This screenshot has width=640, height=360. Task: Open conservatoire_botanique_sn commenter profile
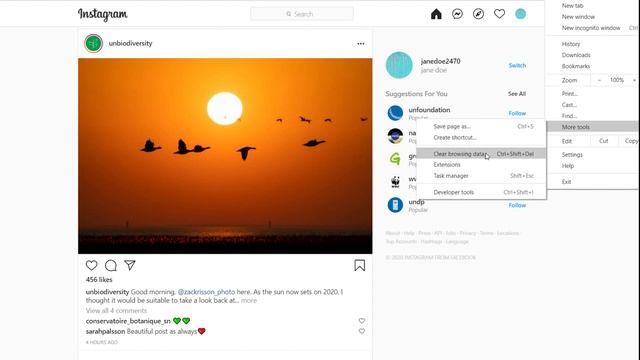[x=128, y=321]
